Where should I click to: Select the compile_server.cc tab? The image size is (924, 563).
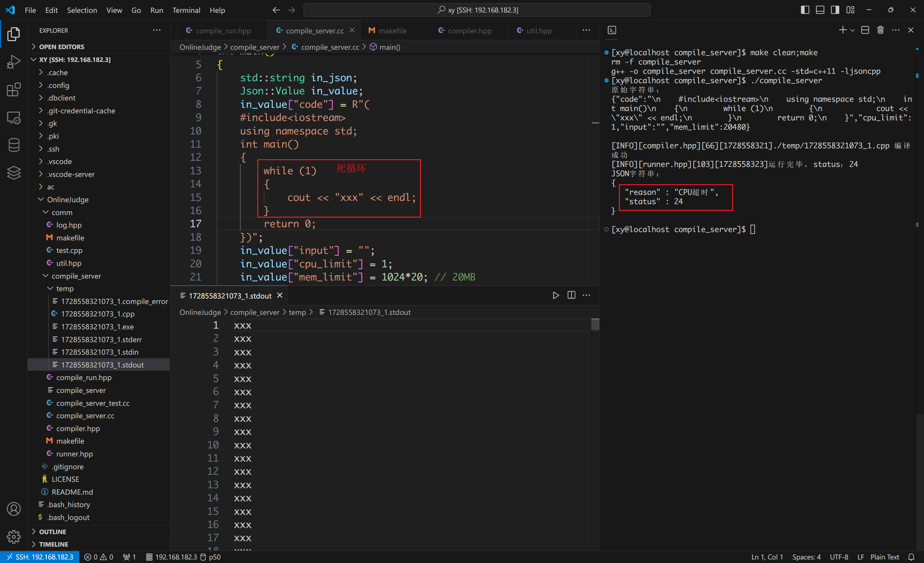tap(315, 30)
